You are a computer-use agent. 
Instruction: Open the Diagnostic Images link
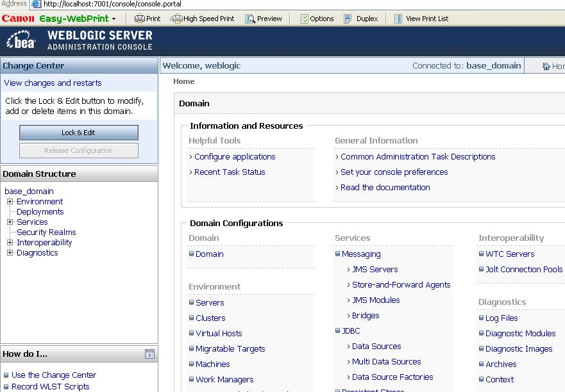(519, 349)
